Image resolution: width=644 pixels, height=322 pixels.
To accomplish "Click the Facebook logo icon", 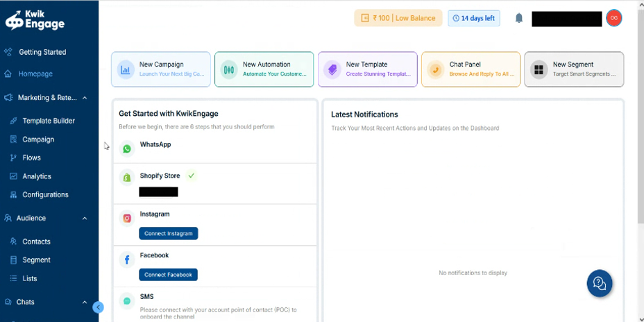I will click(x=127, y=260).
